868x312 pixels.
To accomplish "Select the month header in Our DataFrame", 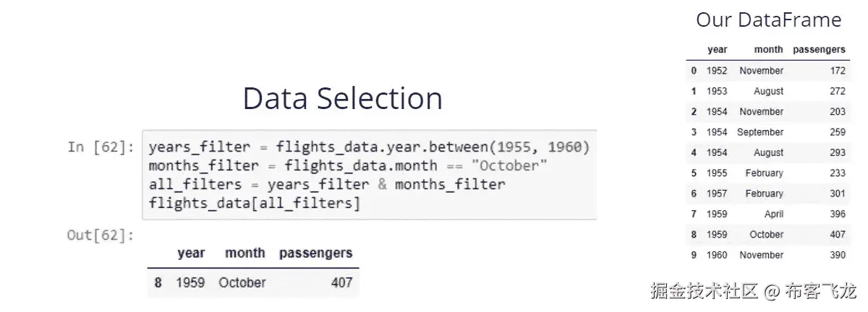I will [x=768, y=50].
